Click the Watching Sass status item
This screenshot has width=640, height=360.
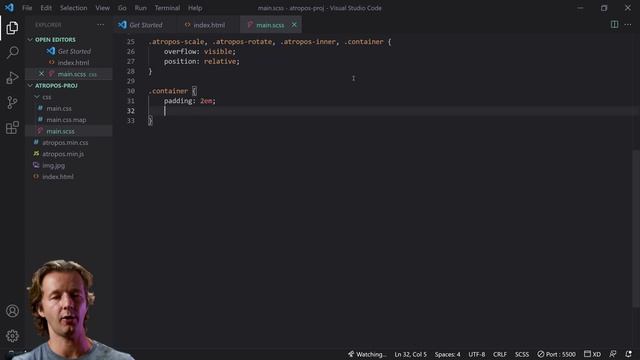click(x=367, y=354)
